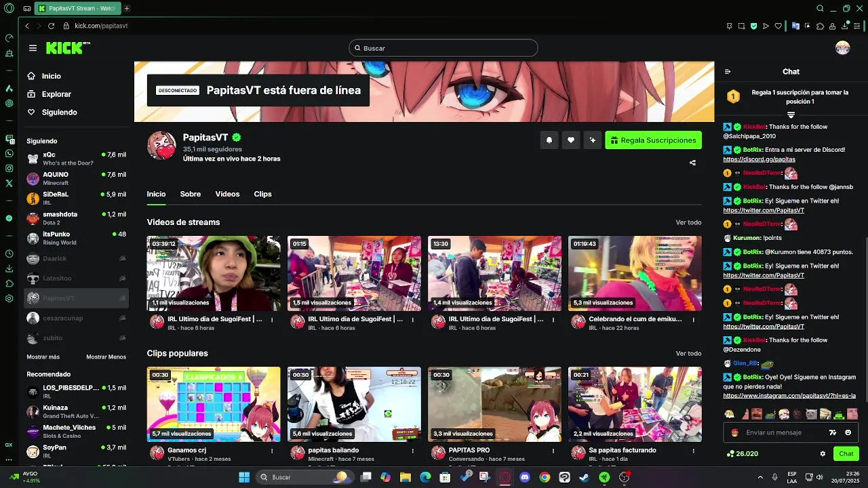Open browser downloads icon in toolbar
Screen dimensions: 868x488
click(845, 26)
